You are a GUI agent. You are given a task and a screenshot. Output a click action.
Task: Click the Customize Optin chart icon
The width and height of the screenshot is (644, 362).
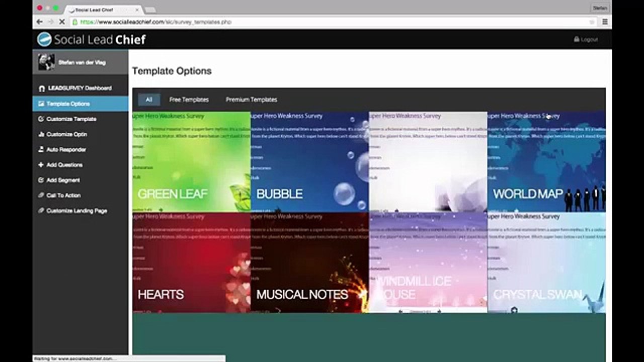(41, 134)
